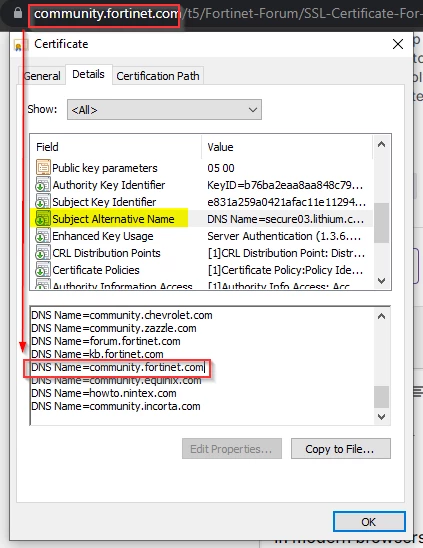Click the DNS names box scroll up arrow
The height and width of the screenshot is (548, 423).
click(x=381, y=316)
